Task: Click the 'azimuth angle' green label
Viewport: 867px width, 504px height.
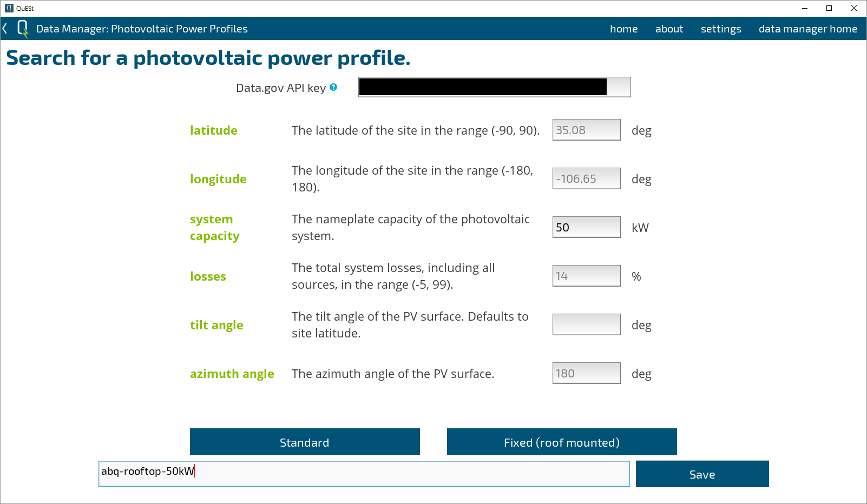Action: coord(232,374)
